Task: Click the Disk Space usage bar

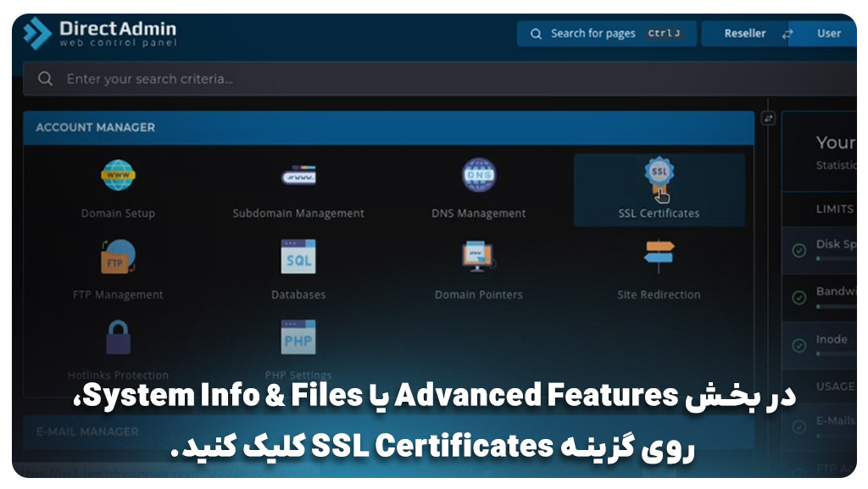Action: pos(835,258)
